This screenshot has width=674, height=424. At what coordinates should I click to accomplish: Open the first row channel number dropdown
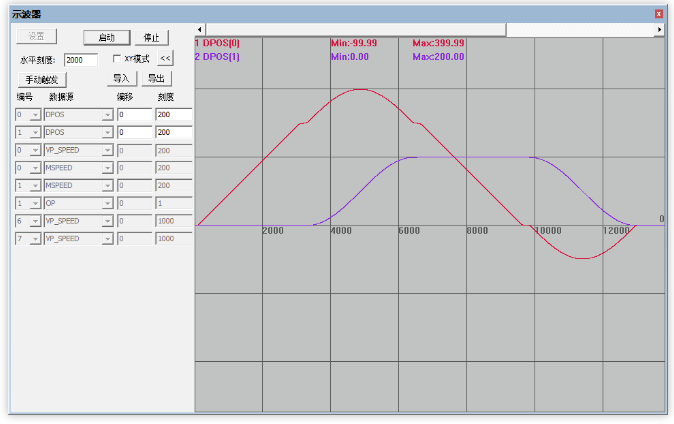click(x=35, y=115)
